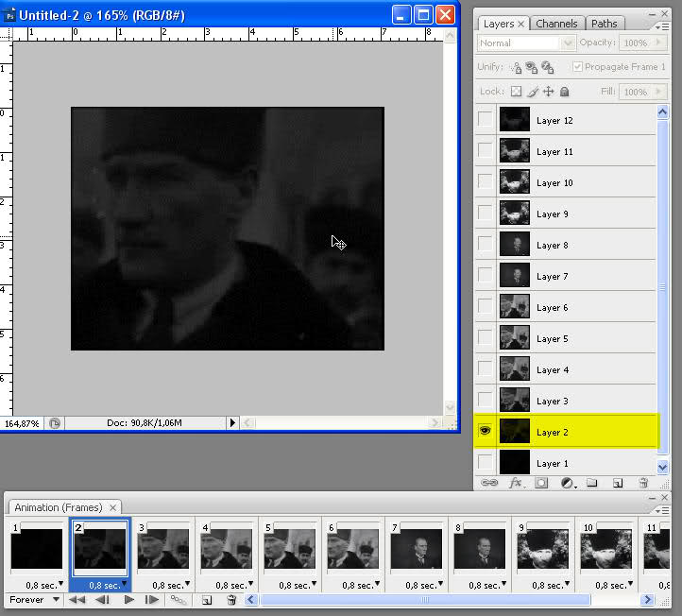Add a layer mask
682x616 pixels.
[x=541, y=483]
